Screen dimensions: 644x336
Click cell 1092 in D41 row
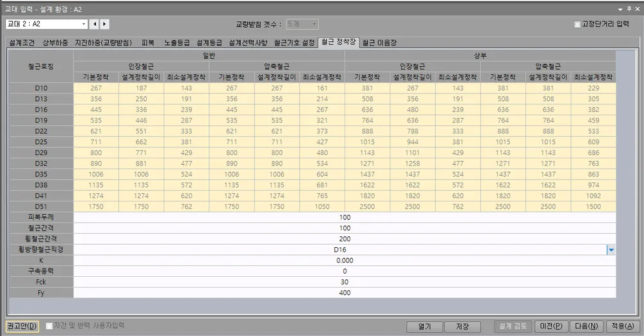(594, 196)
